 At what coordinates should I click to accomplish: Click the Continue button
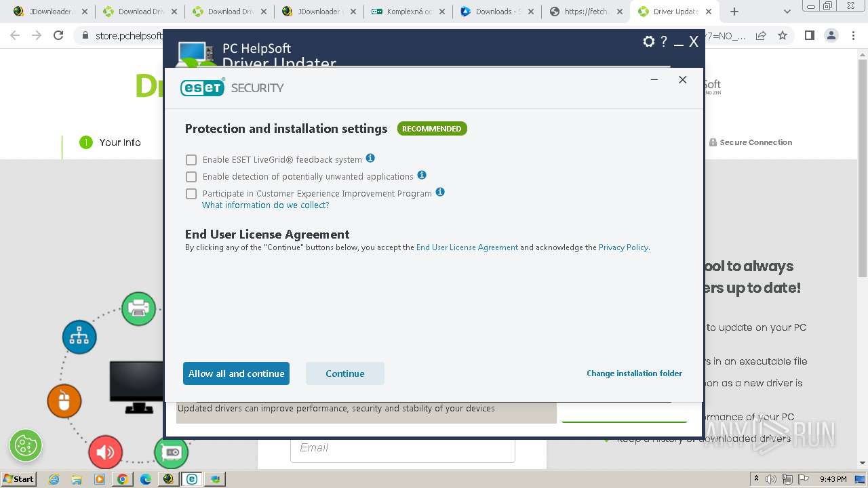[345, 373]
